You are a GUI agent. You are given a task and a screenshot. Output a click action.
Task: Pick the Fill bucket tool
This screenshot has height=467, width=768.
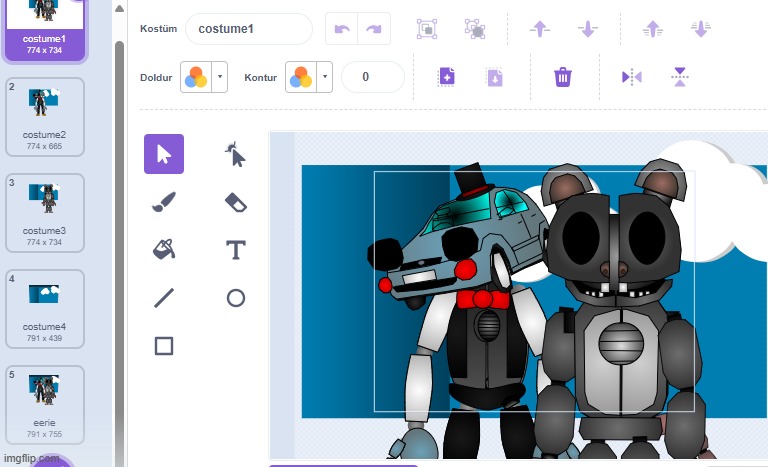(164, 249)
